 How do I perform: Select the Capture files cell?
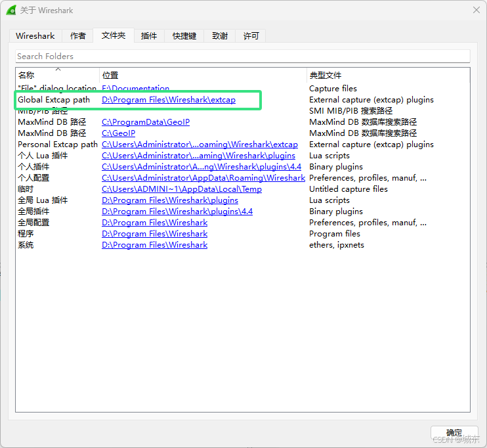(x=333, y=89)
